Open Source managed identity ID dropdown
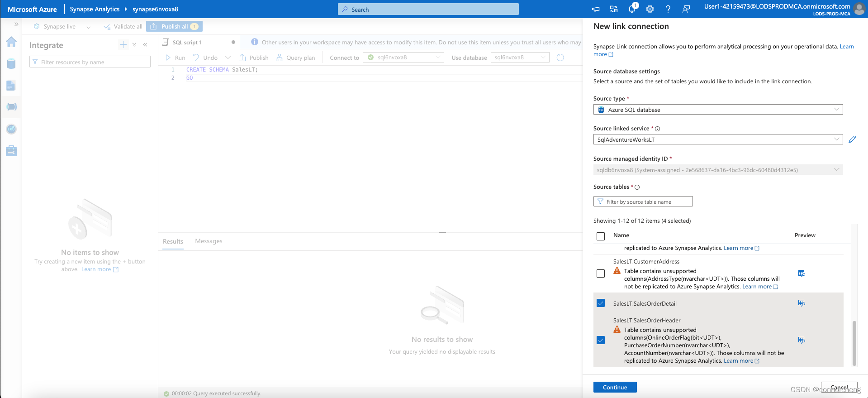868x398 pixels. (718, 170)
